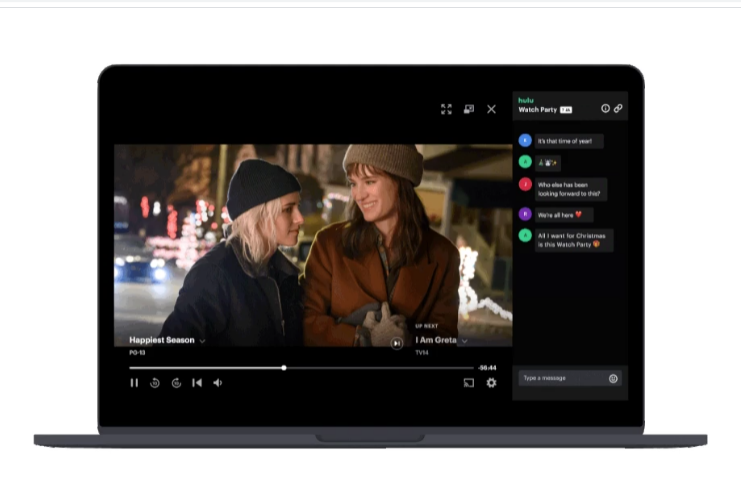The height and width of the screenshot is (486, 741).
Task: Open player settings gear
Action: [x=491, y=383]
